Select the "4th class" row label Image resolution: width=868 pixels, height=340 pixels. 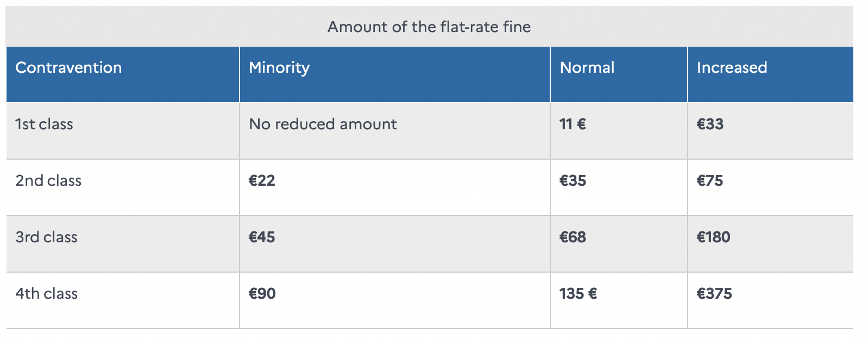click(x=46, y=293)
